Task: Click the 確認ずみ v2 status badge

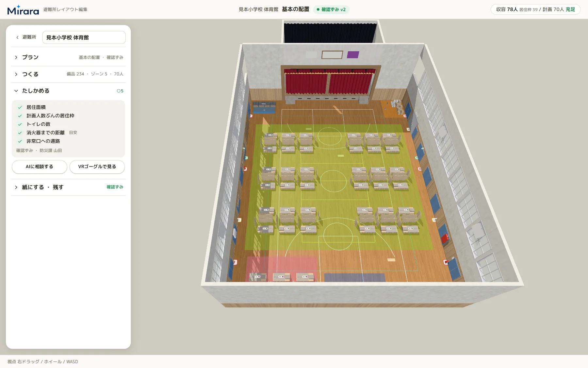Action: click(x=331, y=9)
